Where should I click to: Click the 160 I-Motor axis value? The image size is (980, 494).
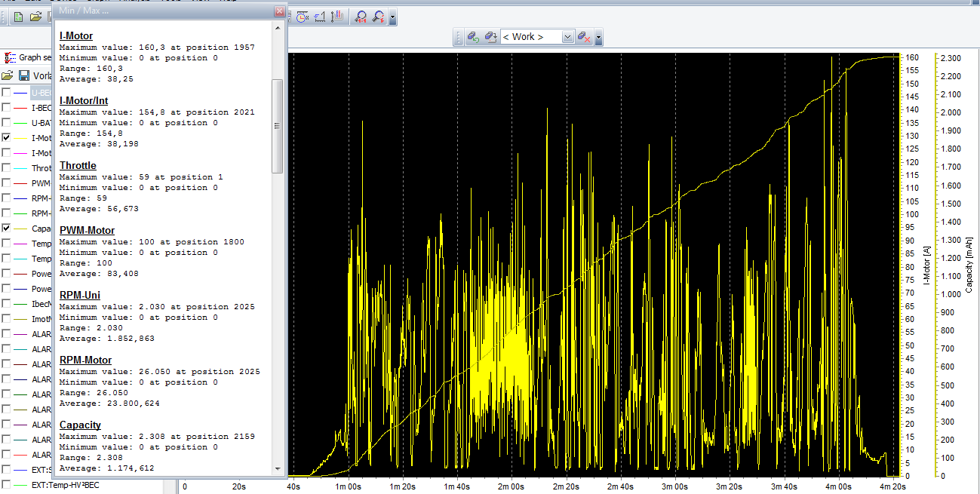[912, 57]
